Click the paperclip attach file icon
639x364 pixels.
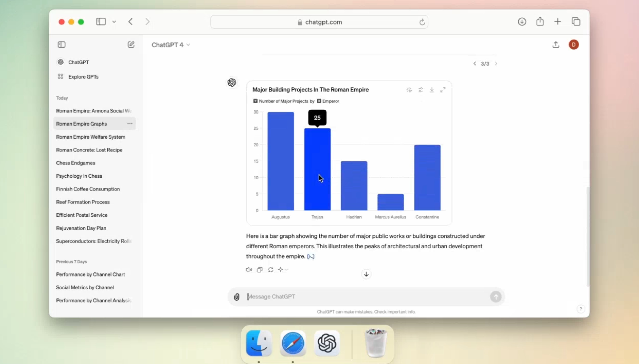(236, 297)
